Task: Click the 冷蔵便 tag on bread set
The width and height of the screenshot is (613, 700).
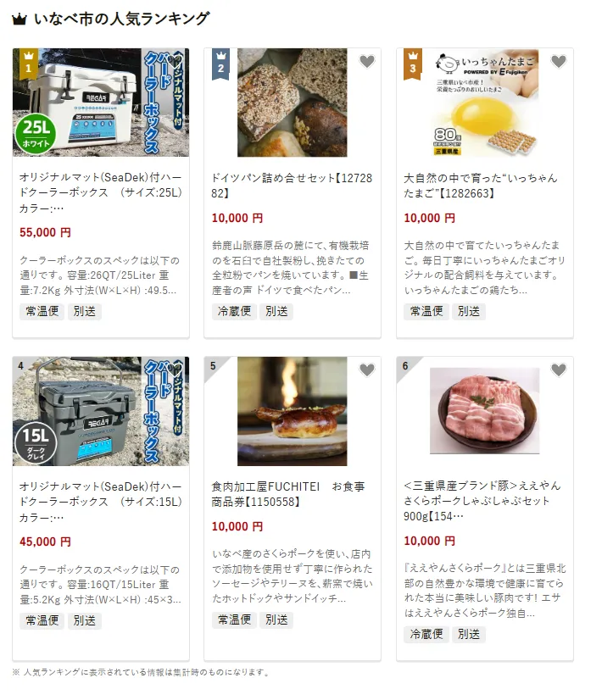Action: click(x=234, y=311)
